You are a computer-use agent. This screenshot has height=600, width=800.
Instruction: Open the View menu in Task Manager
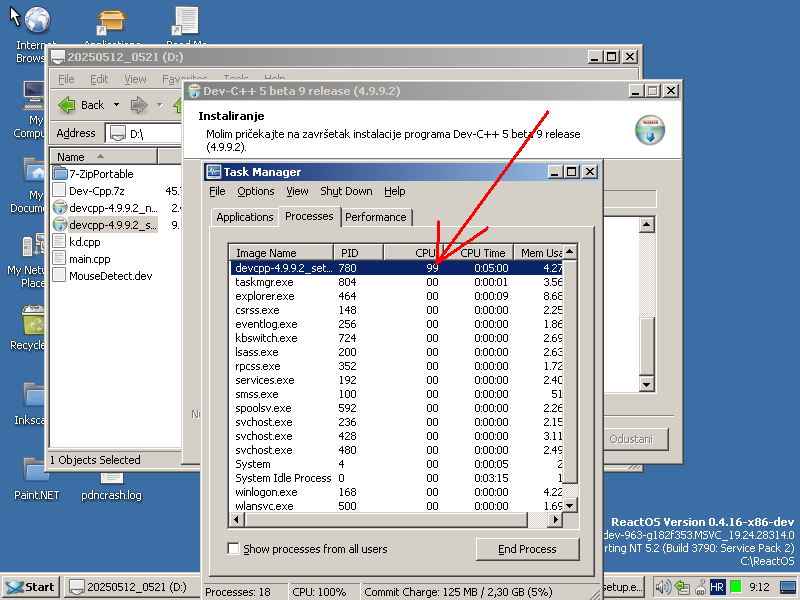(x=297, y=191)
